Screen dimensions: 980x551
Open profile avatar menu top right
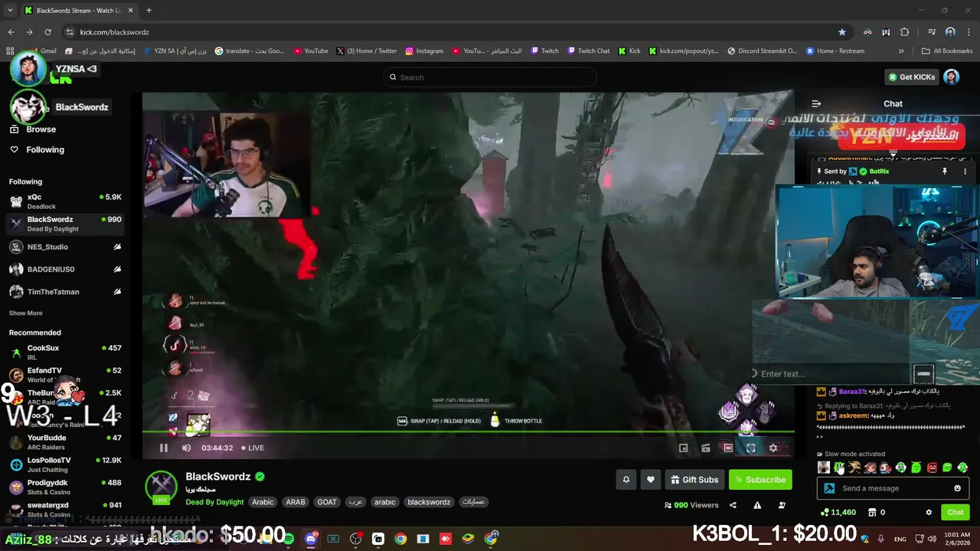pyautogui.click(x=952, y=77)
